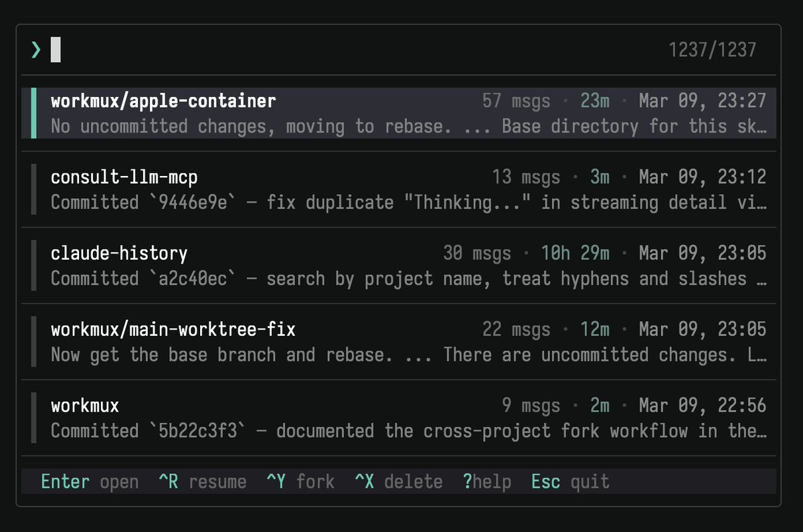Viewport: 803px width, 532px height.
Task: Click the Mar 09, 23:12 timestamp
Action: 703,177
